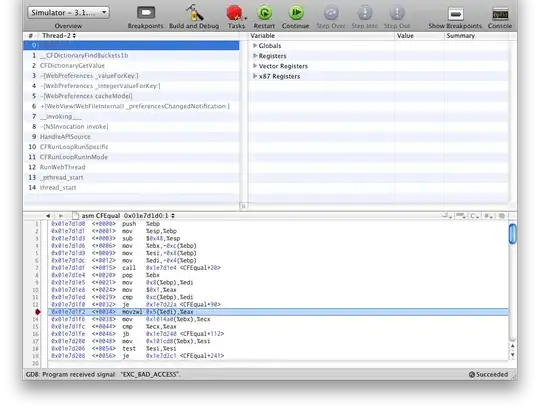
Task: Click the green Continue icon
Action: click(x=296, y=13)
